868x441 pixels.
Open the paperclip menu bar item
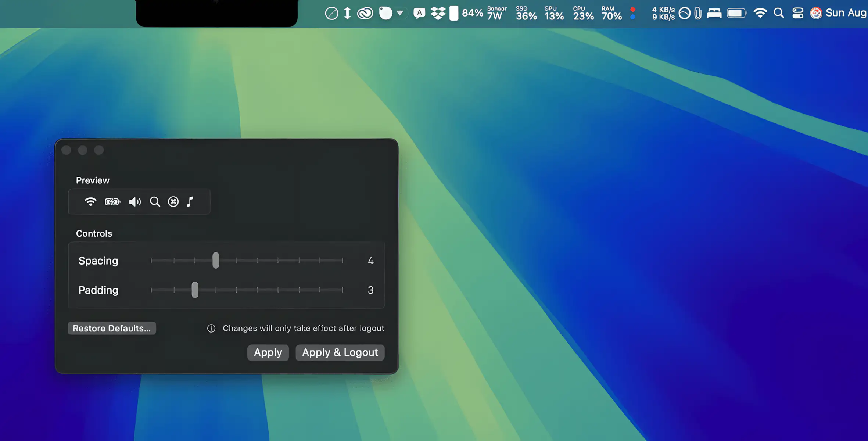[698, 14]
